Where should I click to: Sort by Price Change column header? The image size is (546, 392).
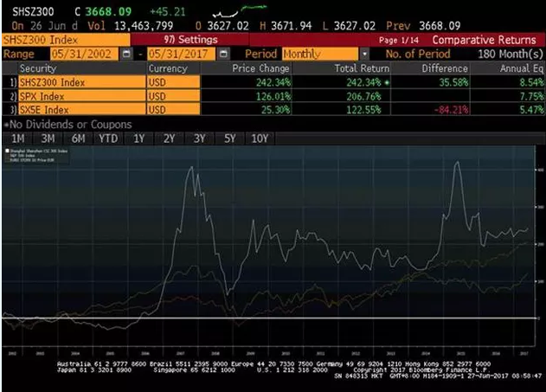pos(260,68)
